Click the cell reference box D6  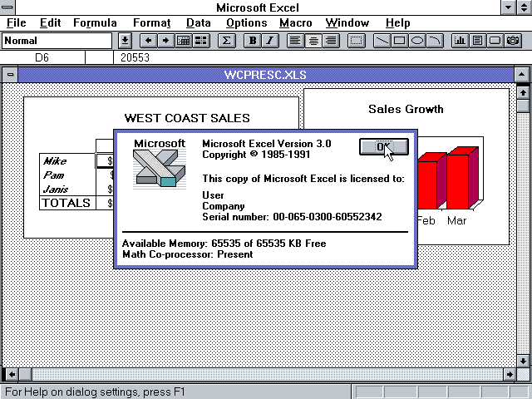[42, 57]
